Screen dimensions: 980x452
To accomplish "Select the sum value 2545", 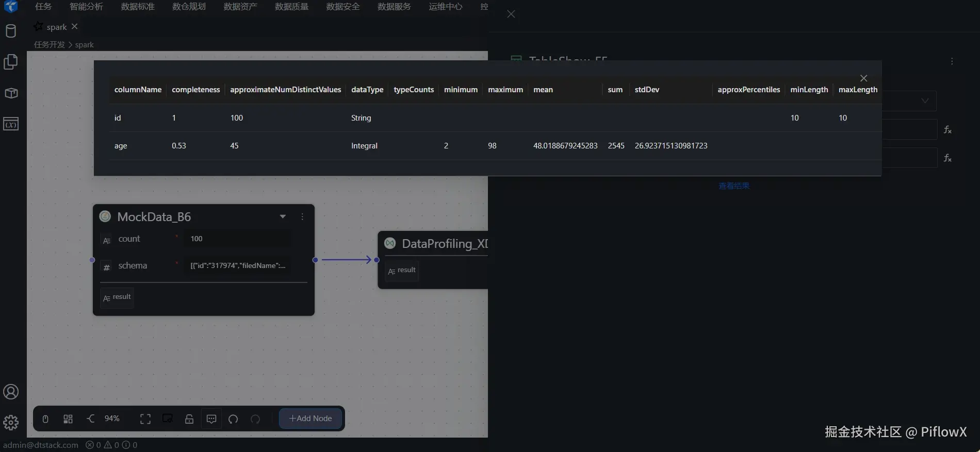I will (x=616, y=146).
